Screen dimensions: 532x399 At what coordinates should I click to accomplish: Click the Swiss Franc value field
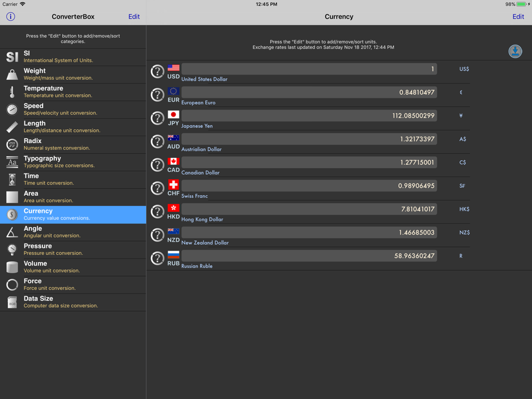(309, 186)
